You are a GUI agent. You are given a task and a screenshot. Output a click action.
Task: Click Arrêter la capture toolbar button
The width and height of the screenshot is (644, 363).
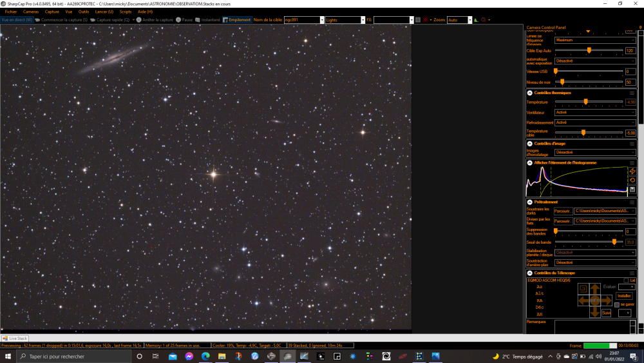click(155, 20)
